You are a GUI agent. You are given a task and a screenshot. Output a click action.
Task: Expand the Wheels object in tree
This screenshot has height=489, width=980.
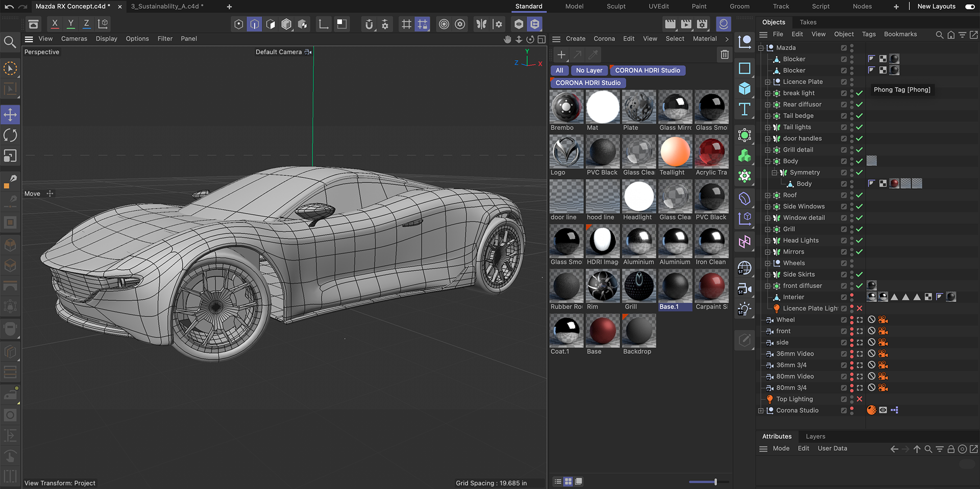pyautogui.click(x=767, y=264)
